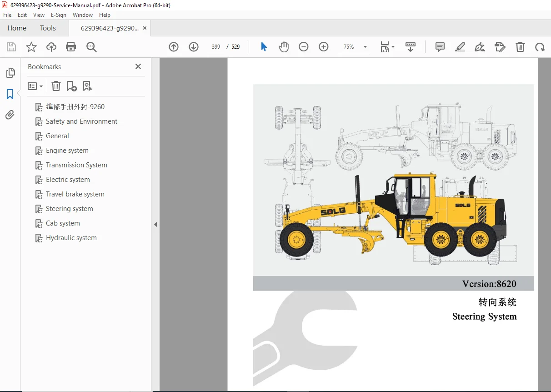This screenshot has height=392, width=551.
Task: Open the fit page options icon
Action: point(387,47)
